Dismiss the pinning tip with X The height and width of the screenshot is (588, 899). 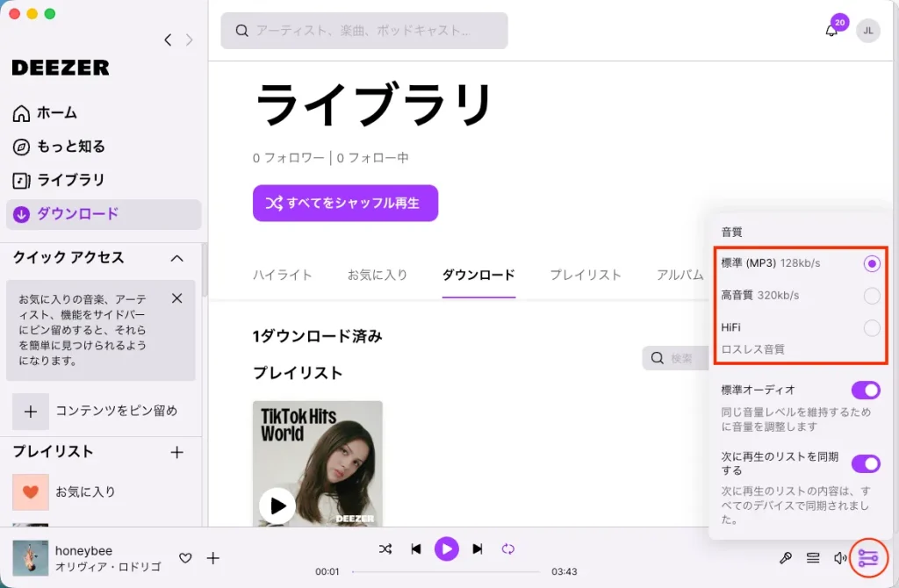coord(177,298)
